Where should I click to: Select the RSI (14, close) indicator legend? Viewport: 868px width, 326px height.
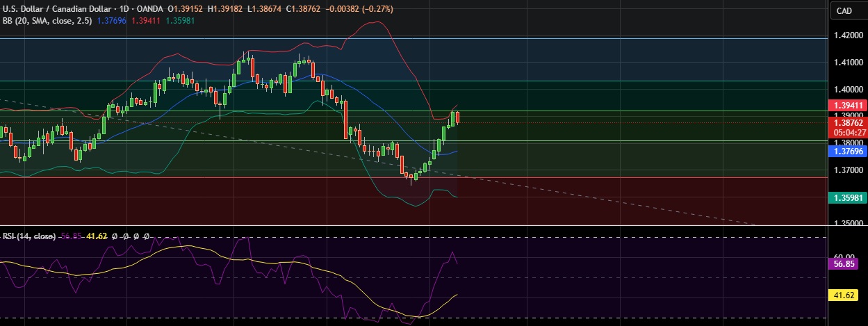28,236
